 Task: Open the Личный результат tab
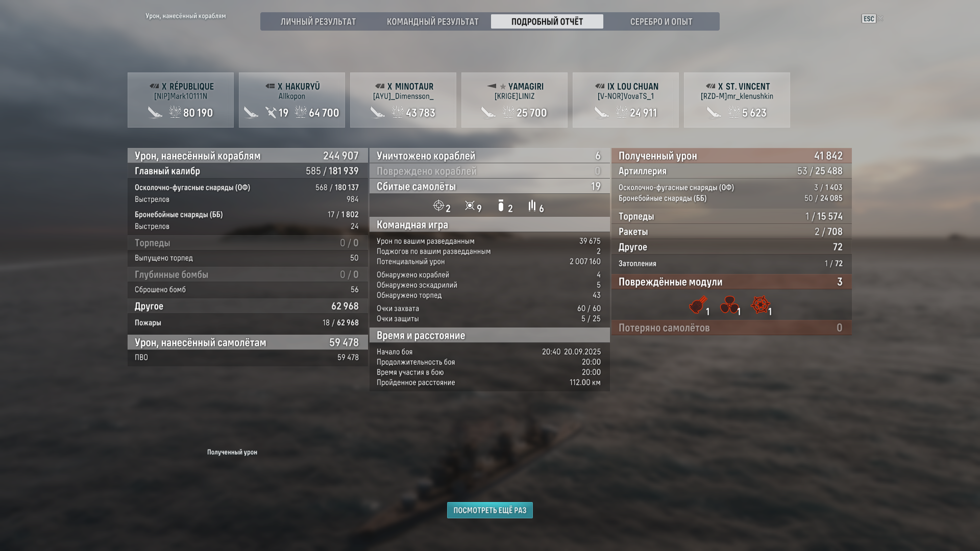(318, 21)
